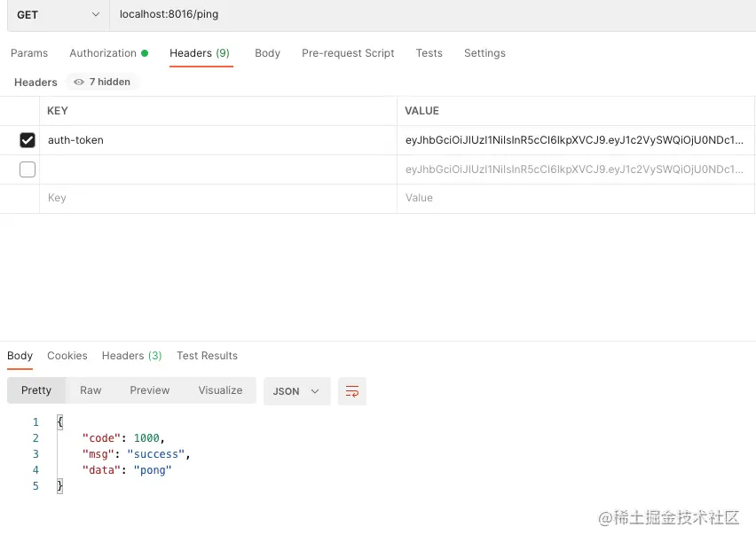Screen dimensions: 756x543
Task: Select the response Body tab
Action: tap(20, 356)
